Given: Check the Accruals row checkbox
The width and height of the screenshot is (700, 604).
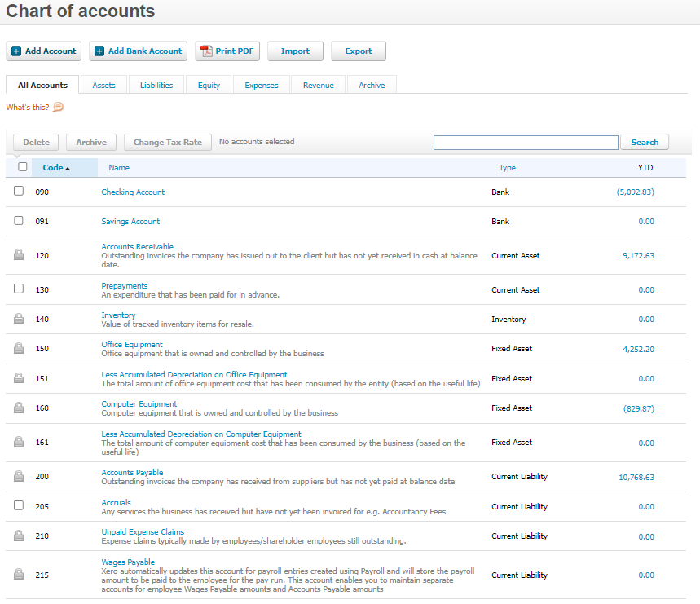Looking at the screenshot, I should [x=19, y=506].
